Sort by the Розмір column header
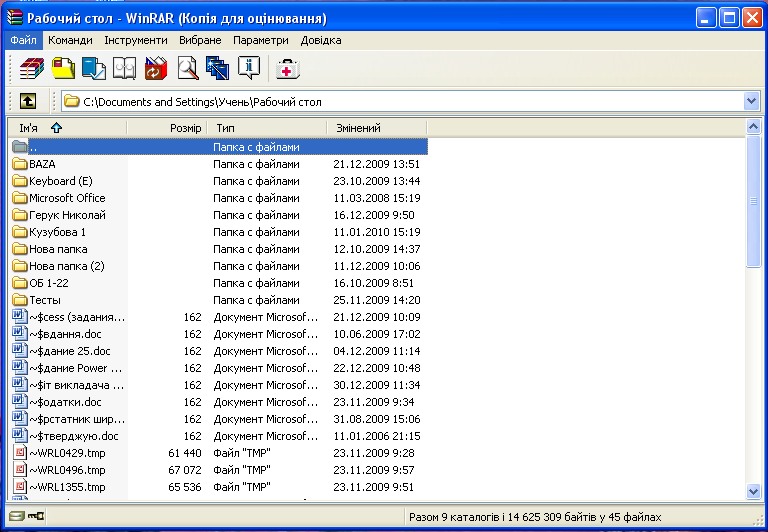Viewport: 768px width, 532px height. (169, 128)
